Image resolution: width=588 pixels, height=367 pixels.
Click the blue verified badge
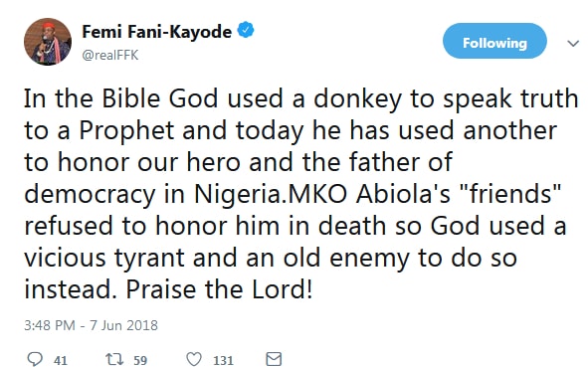point(246,30)
